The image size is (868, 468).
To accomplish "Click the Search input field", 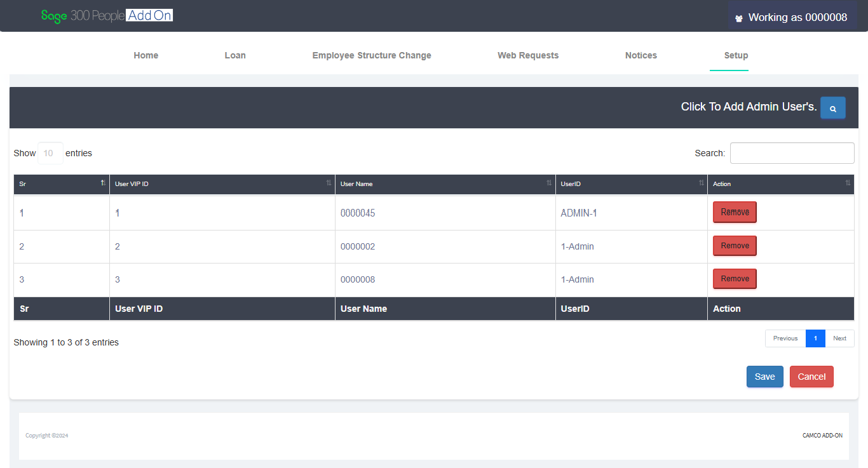I will tap(792, 153).
